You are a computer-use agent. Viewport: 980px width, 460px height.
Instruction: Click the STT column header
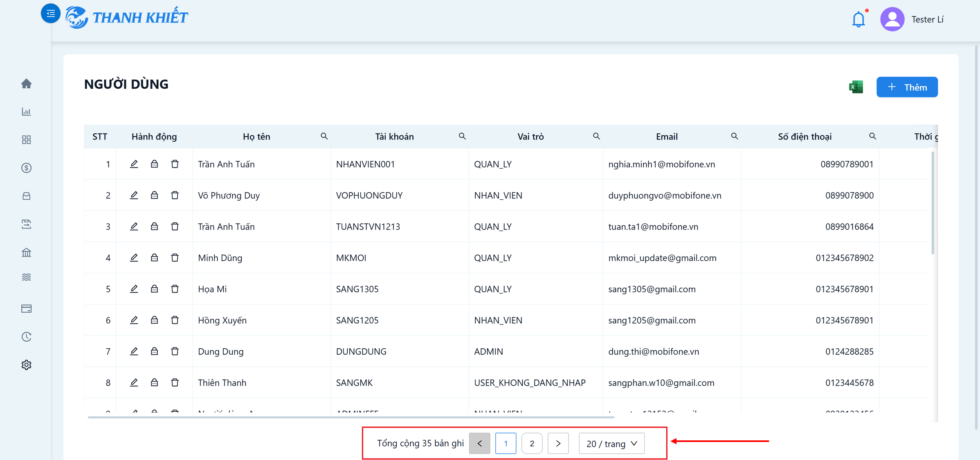pyautogui.click(x=100, y=137)
